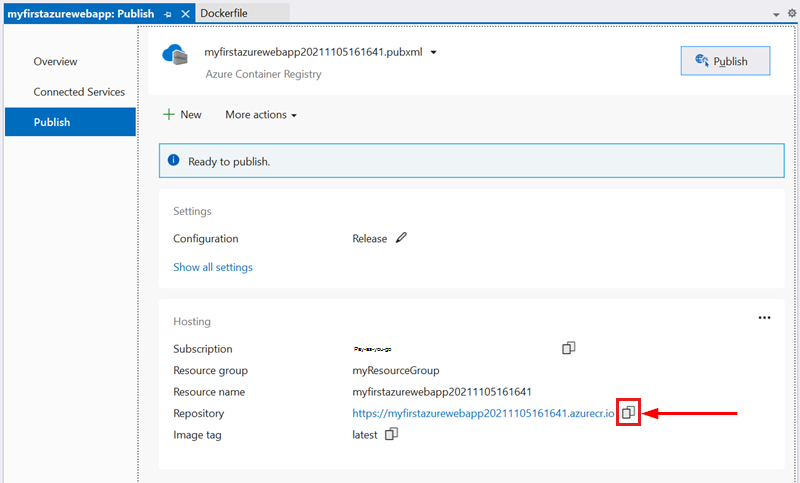800x483 pixels.
Task: Select the myfirstazurewebapp: Publish tab
Action: [81, 14]
